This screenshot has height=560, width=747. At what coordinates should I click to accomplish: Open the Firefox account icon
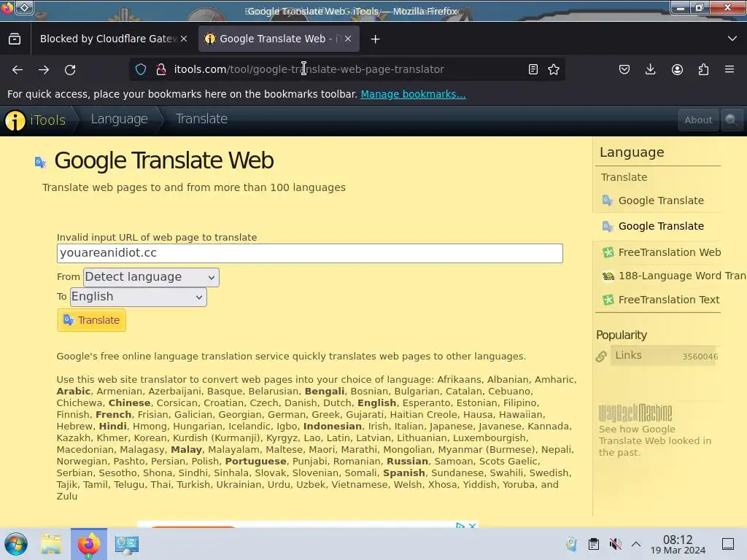click(677, 69)
